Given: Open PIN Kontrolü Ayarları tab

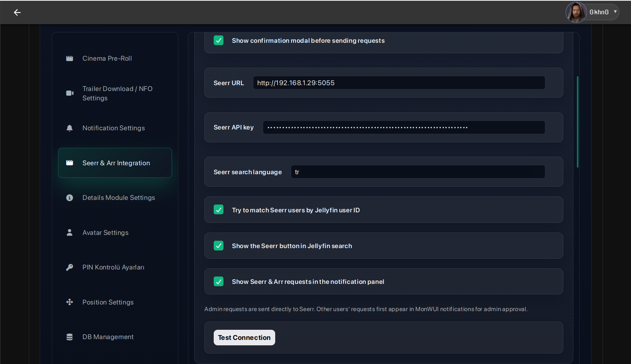Looking at the screenshot, I should tap(115, 267).
